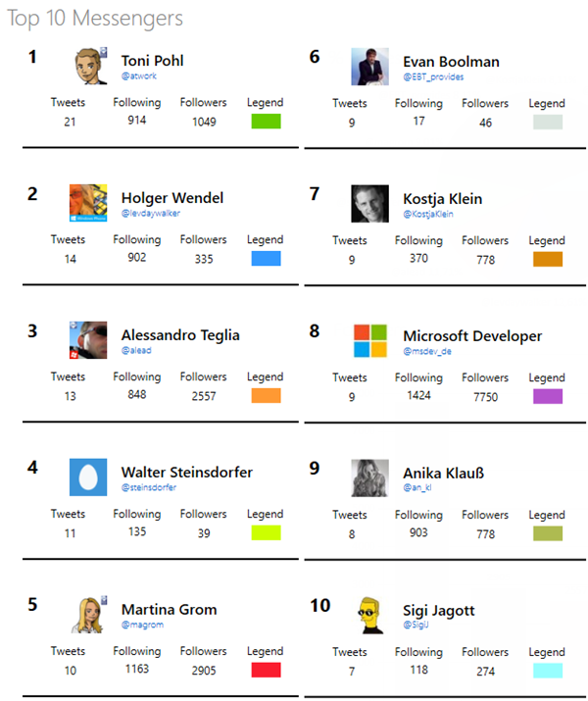This screenshot has width=588, height=701.
Task: Click Microsoft Developer's purple legend swatch
Action: 547,396
